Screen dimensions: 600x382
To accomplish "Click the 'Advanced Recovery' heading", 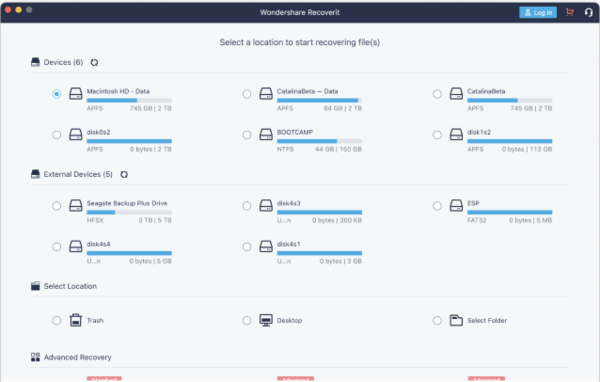I will click(78, 357).
